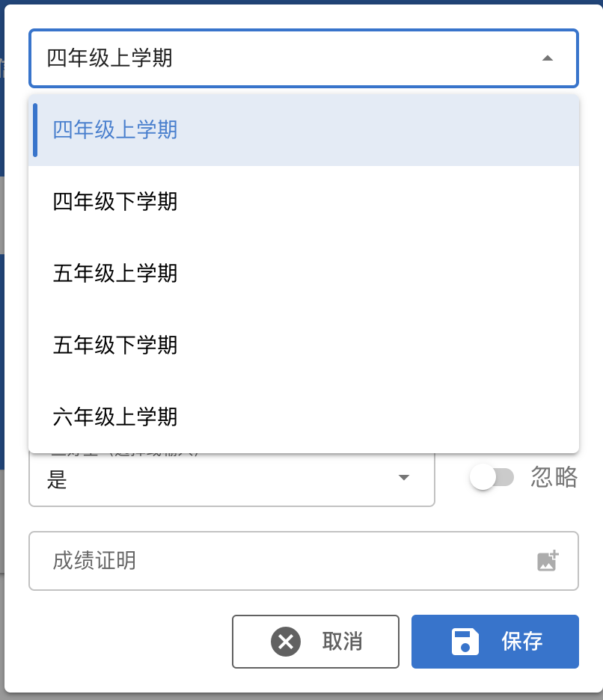The image size is (603, 700).
Task: Pick the 五年级下学期 option
Action: coord(304,345)
